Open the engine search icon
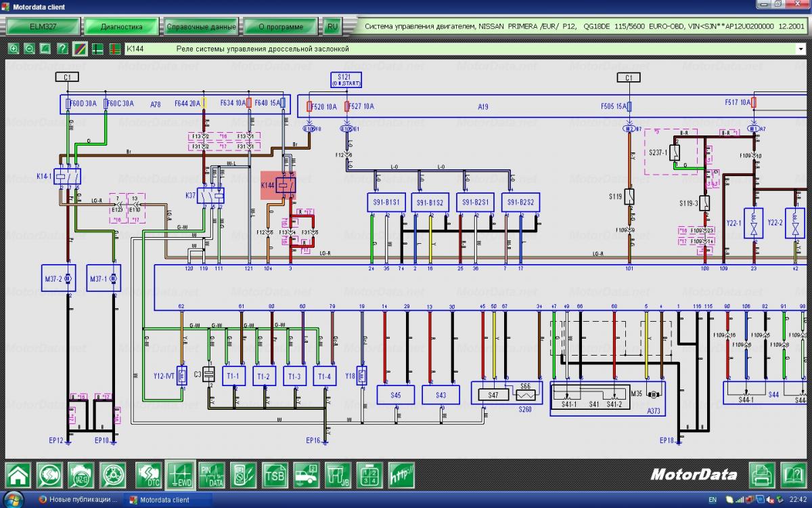Screen dimensions: 812x508 (x=49, y=475)
